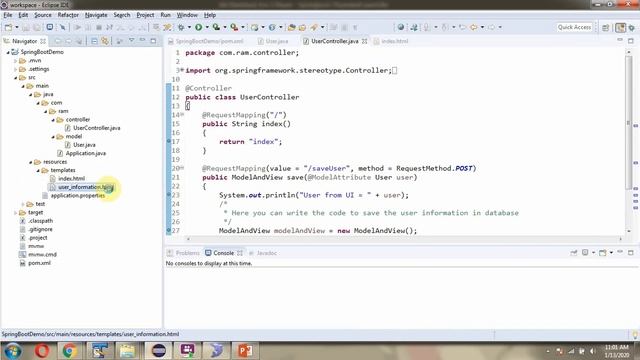This screenshot has height=360, width=640.
Task: Expand the test folder
Action: pos(23,204)
